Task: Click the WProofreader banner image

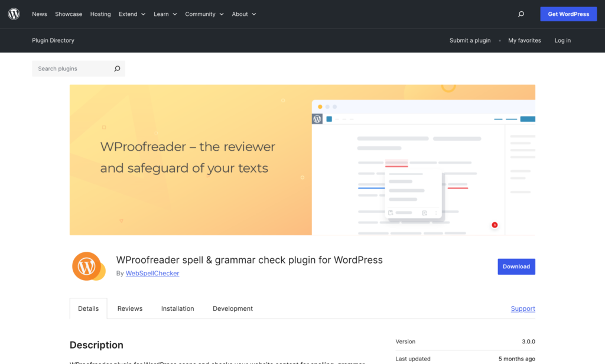Action: [x=302, y=160]
